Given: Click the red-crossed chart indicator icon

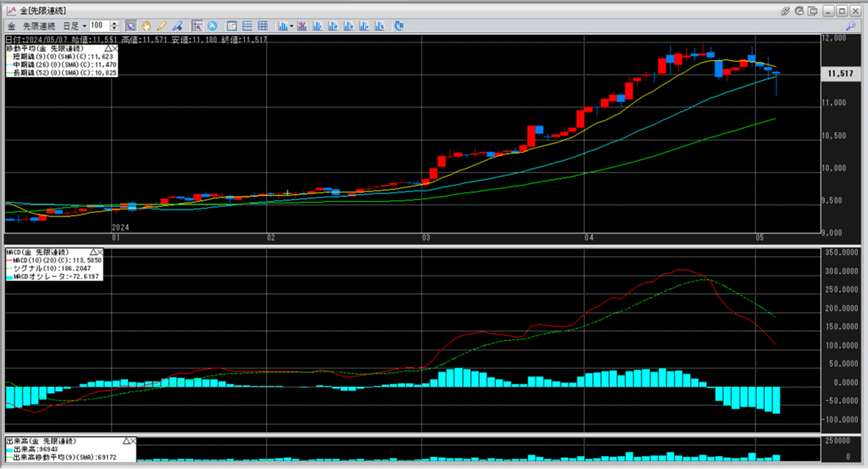Looking at the screenshot, I should (303, 25).
